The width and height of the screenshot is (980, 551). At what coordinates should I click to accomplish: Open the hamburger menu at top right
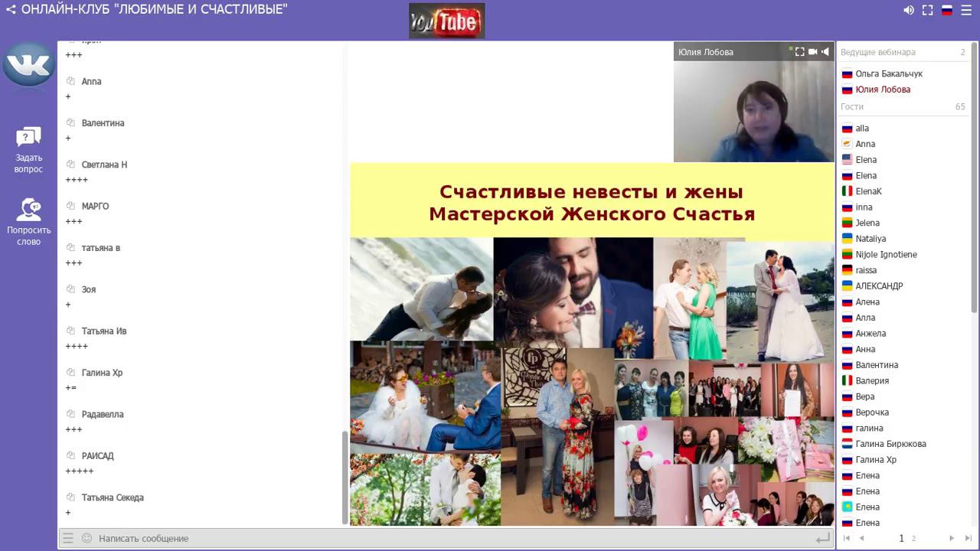(967, 10)
